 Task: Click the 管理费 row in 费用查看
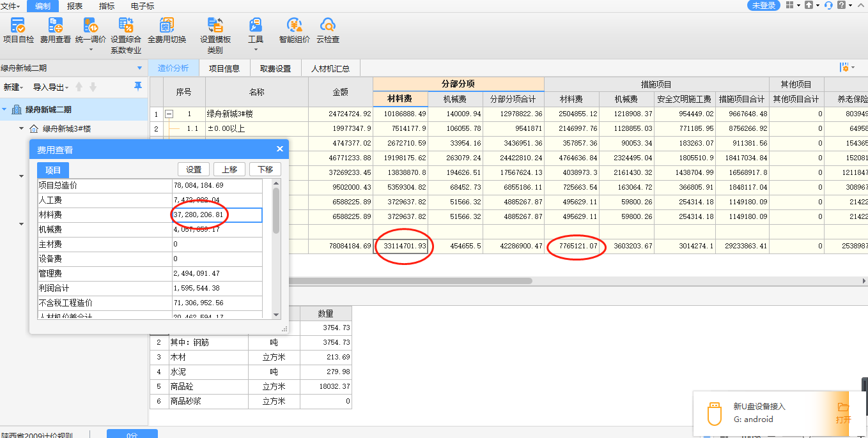coord(150,273)
